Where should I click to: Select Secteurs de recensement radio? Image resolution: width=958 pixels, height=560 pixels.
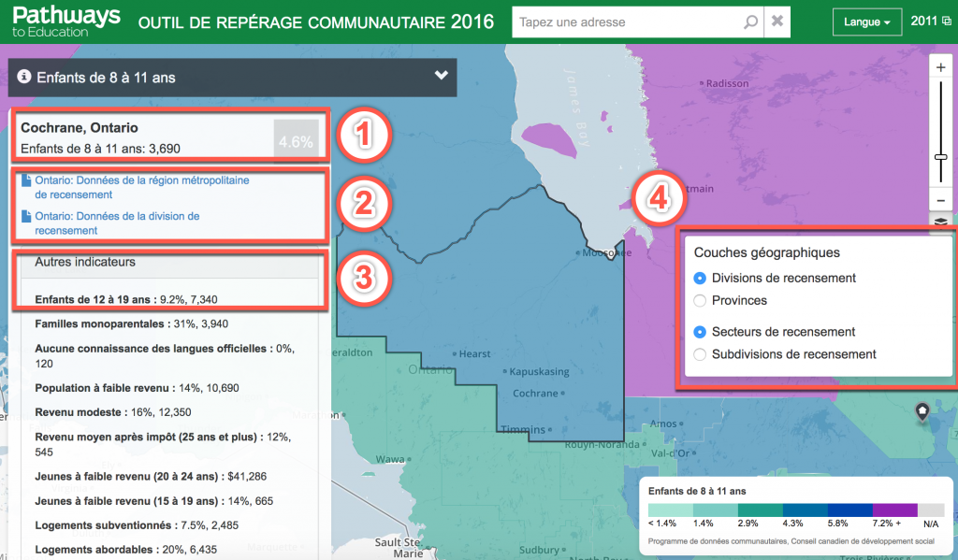click(x=700, y=332)
